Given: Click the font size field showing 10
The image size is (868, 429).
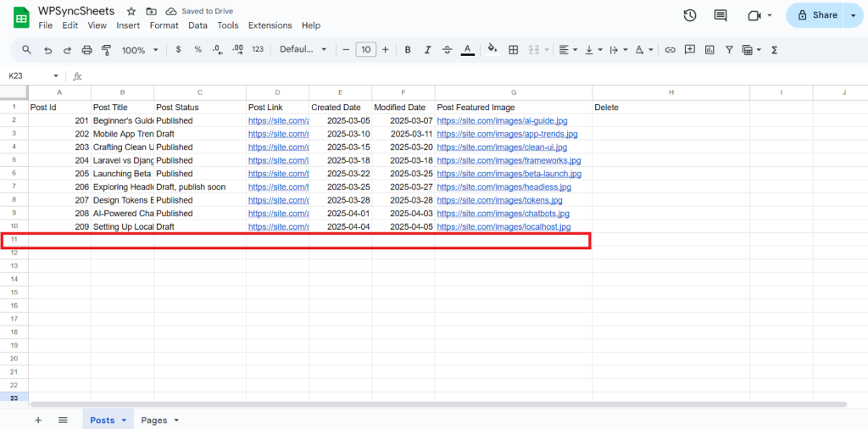Looking at the screenshot, I should click(x=366, y=50).
